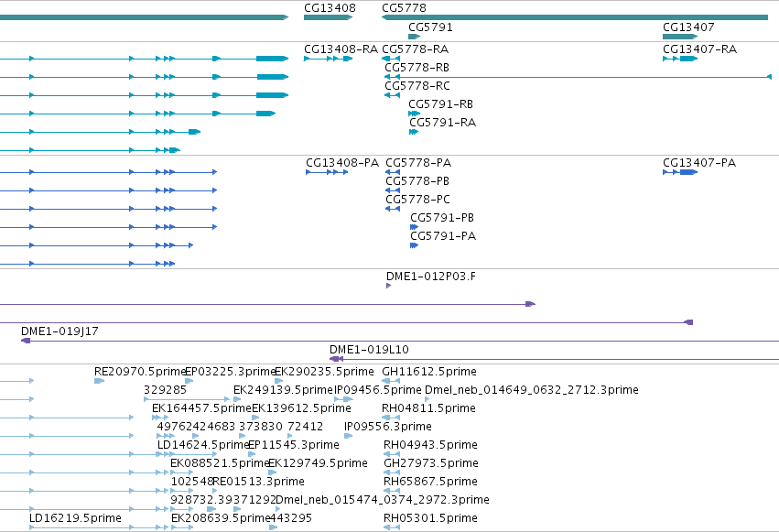Select the CG5778-PC protein label

(x=417, y=200)
